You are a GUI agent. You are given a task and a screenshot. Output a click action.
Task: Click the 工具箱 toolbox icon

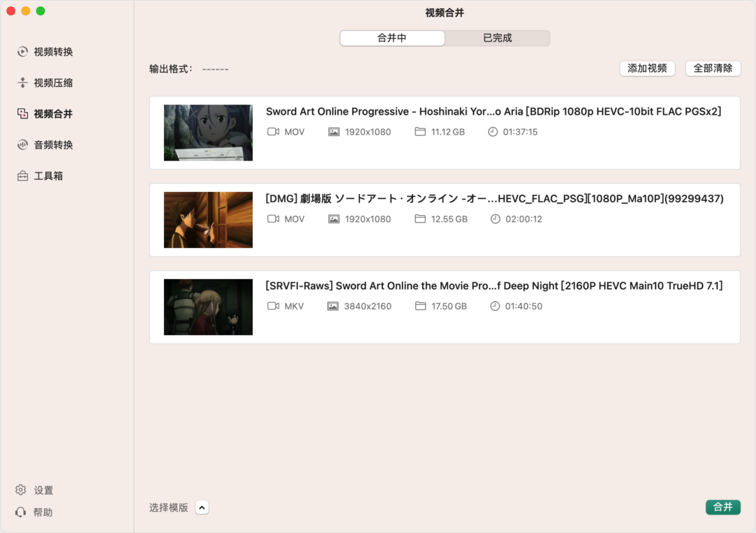(23, 176)
